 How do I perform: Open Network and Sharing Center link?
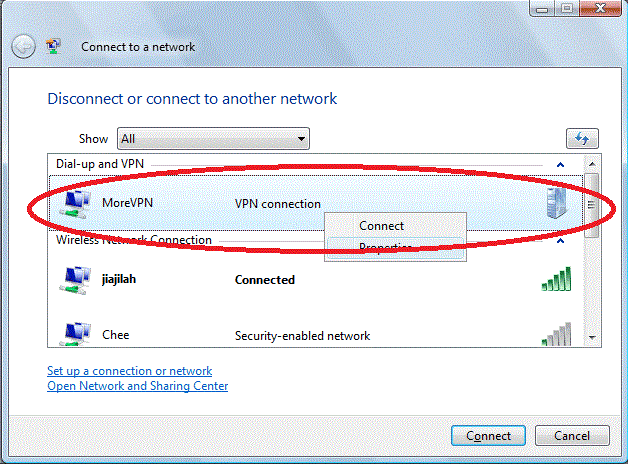(137, 386)
